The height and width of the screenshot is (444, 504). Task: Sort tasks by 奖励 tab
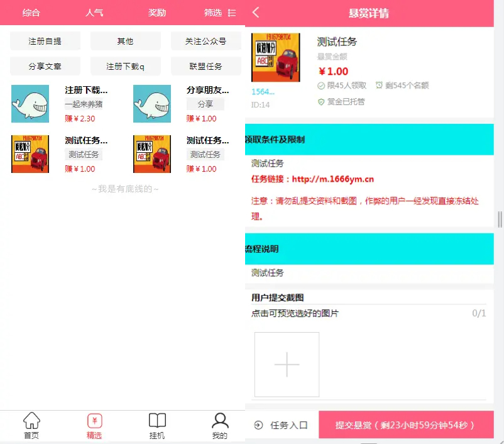(157, 13)
